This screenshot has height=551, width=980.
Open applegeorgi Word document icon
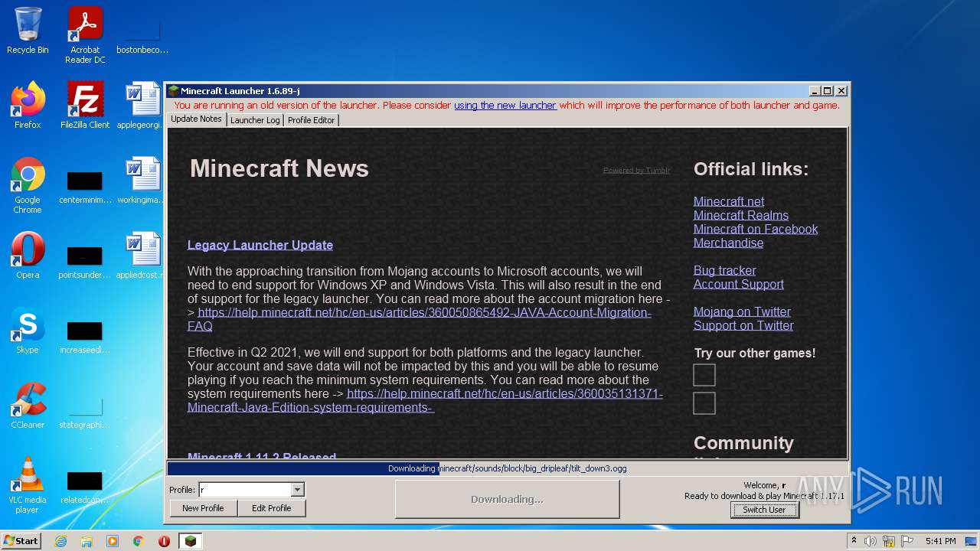pos(142,106)
